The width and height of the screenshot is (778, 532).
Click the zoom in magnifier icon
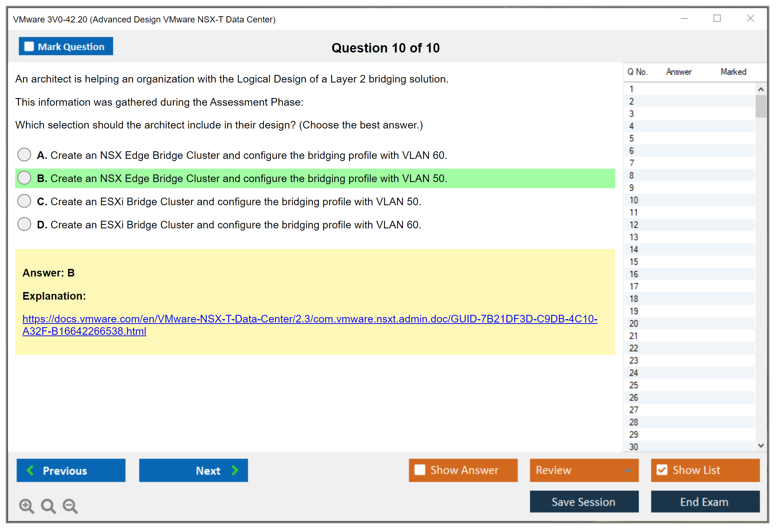[26, 506]
